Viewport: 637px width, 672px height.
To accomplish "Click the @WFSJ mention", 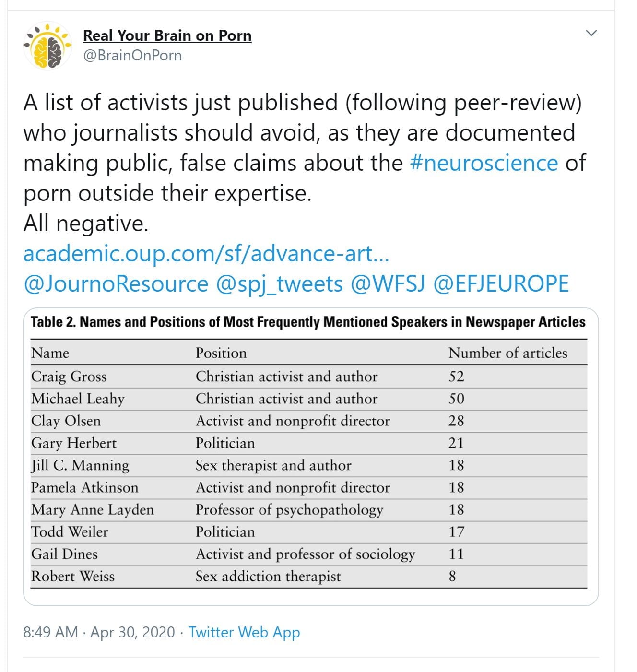I will [388, 284].
